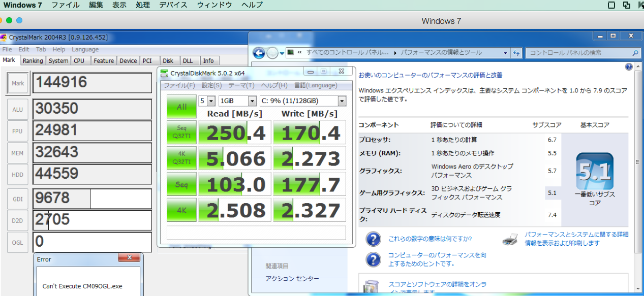Open the File menu in CrystalMark
Screen dimensions: 644x296
7,49
